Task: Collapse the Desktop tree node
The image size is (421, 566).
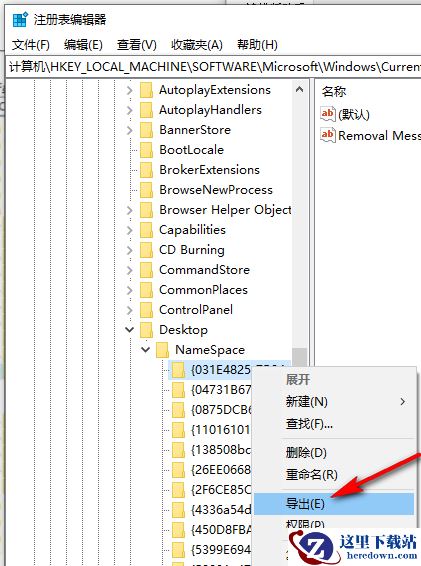Action: pyautogui.click(x=130, y=329)
